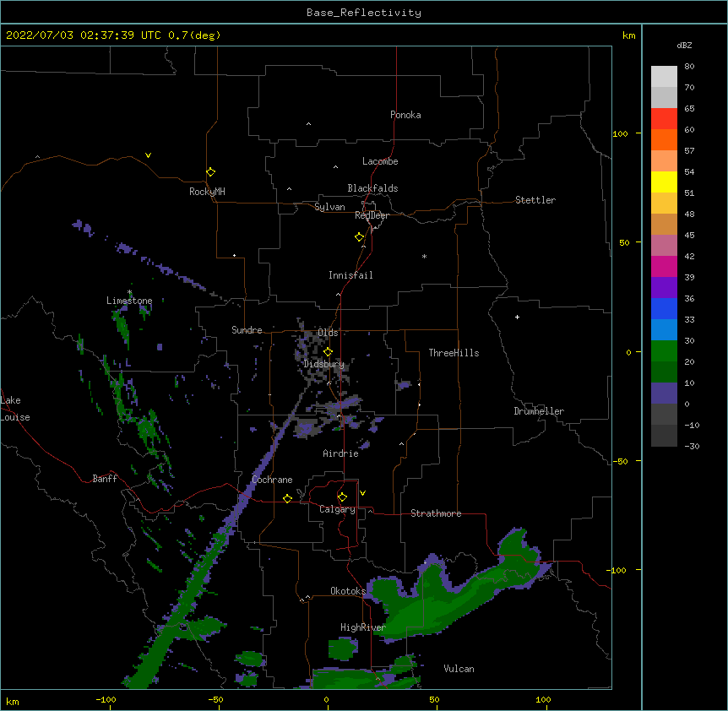Select the slate purple 10 dBZ legend swatch
Image resolution: width=728 pixels, height=711 pixels.
coord(664,393)
